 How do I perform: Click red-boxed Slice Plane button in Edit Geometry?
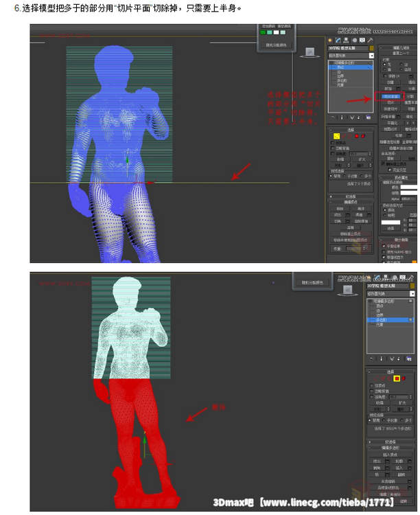(390, 96)
